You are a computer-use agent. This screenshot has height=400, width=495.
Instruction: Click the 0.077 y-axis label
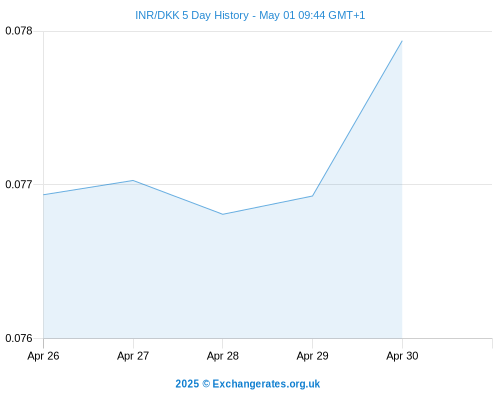(19, 184)
